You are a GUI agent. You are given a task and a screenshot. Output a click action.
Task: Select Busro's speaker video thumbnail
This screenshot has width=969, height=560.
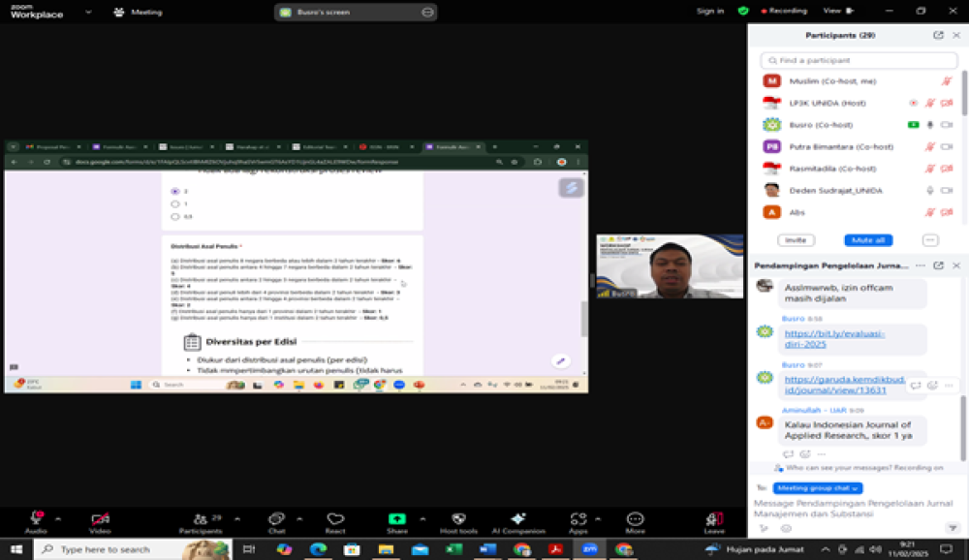(x=670, y=265)
